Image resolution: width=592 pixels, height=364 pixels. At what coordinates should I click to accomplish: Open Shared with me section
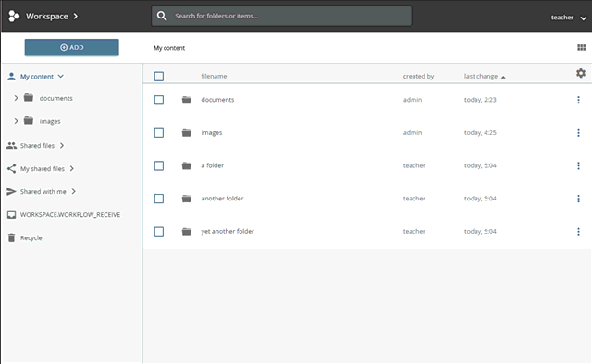(x=43, y=191)
